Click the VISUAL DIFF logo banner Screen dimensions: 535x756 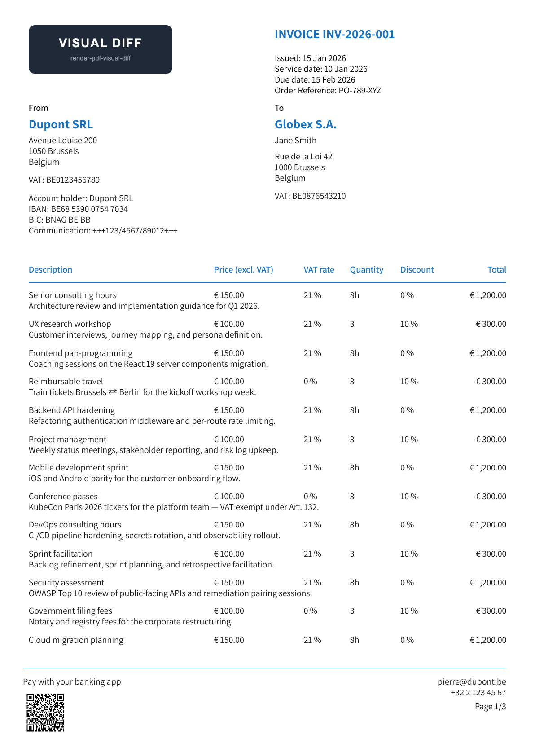click(x=101, y=49)
